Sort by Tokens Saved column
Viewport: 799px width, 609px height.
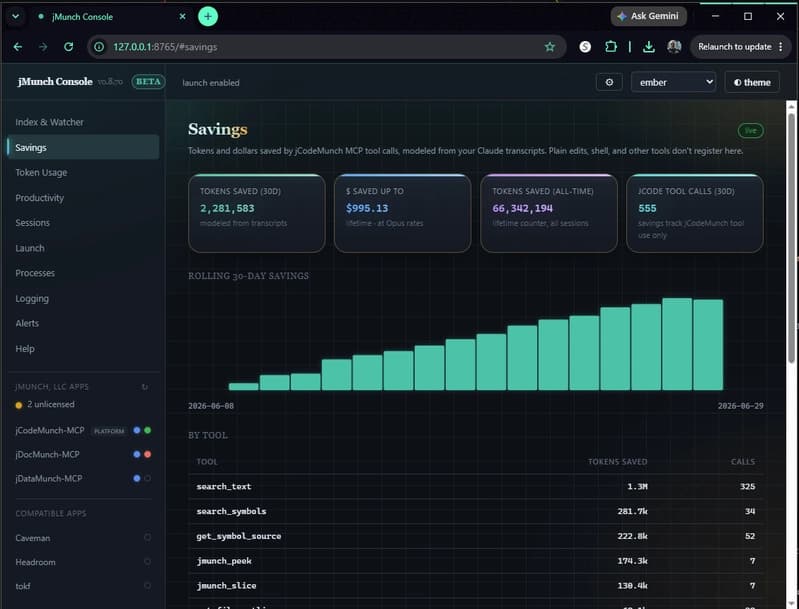[618, 462]
